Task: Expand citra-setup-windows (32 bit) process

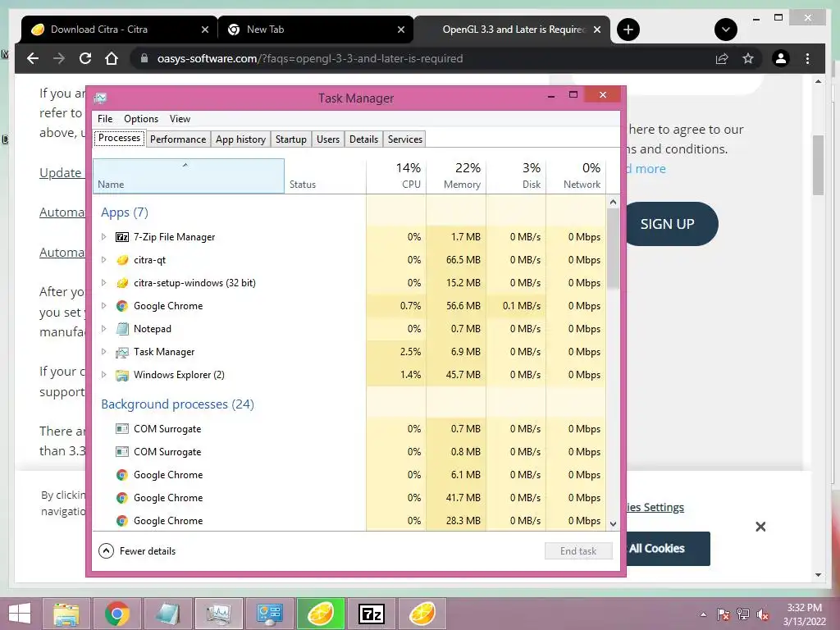Action: coord(104,283)
